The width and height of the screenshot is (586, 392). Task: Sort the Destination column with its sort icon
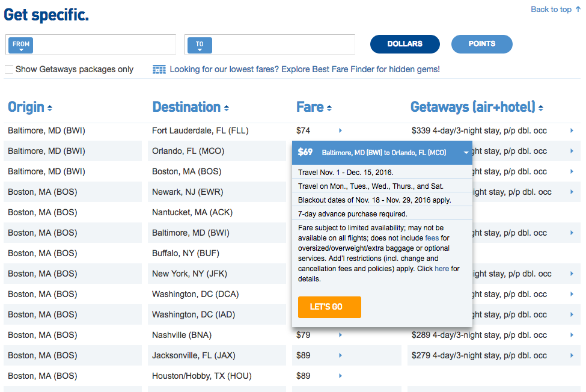[226, 107]
